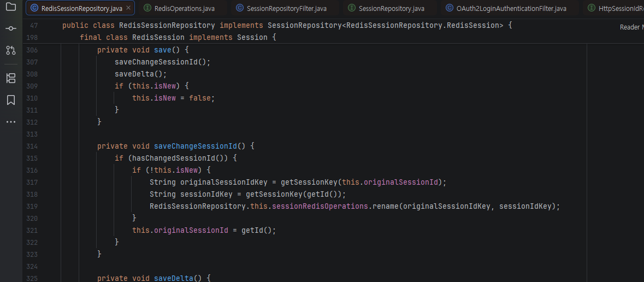
Task: Click saveChangeSessionId() call on line 307
Action: tap(163, 62)
